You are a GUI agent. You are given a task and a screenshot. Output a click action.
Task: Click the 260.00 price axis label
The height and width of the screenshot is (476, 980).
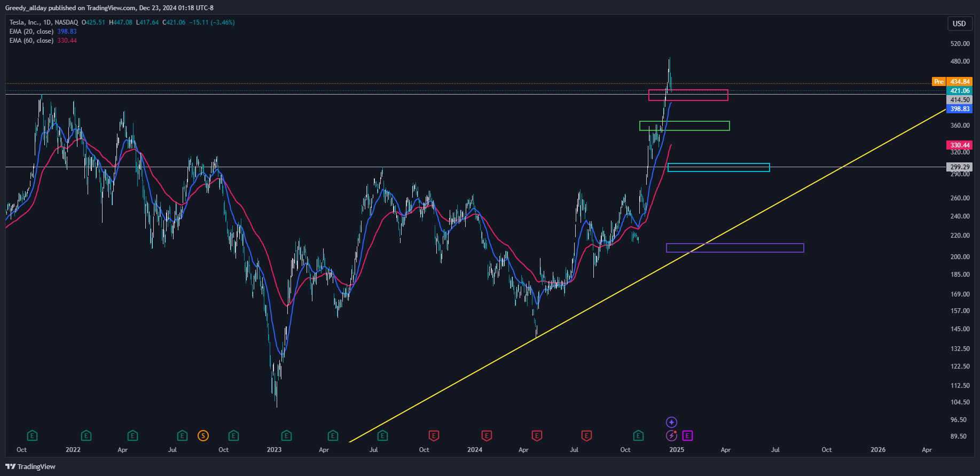[x=960, y=198]
